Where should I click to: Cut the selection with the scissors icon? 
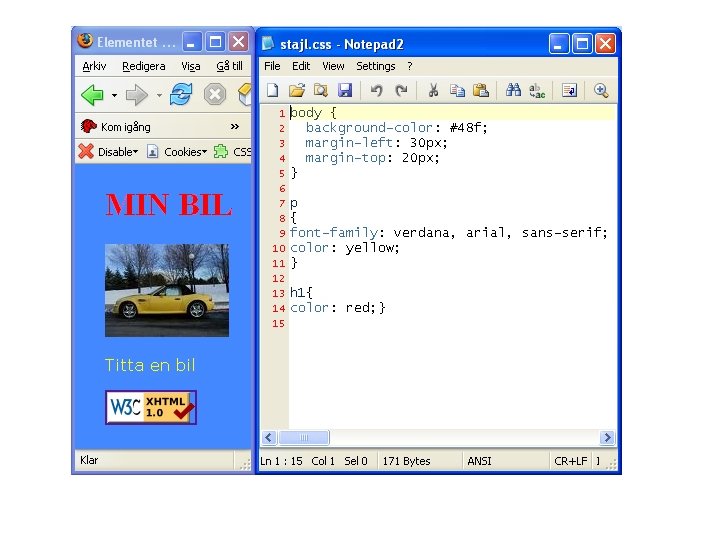point(433,90)
